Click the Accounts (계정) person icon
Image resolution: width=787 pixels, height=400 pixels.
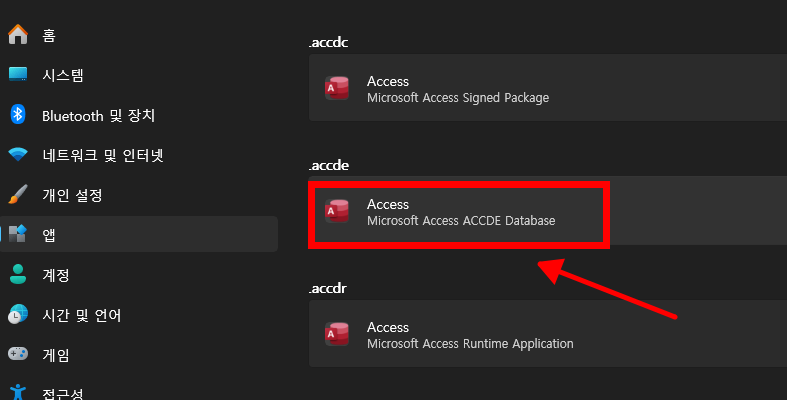(x=18, y=274)
